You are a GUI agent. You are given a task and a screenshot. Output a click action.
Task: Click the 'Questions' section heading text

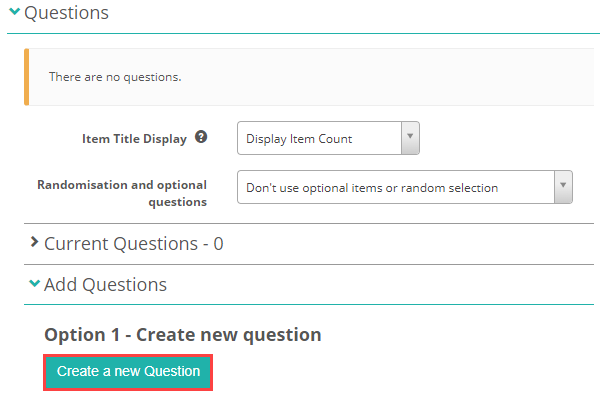pyautogui.click(x=66, y=13)
